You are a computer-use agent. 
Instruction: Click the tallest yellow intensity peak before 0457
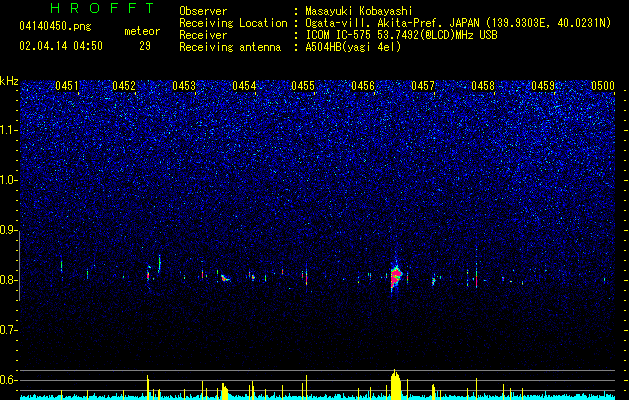click(x=396, y=384)
